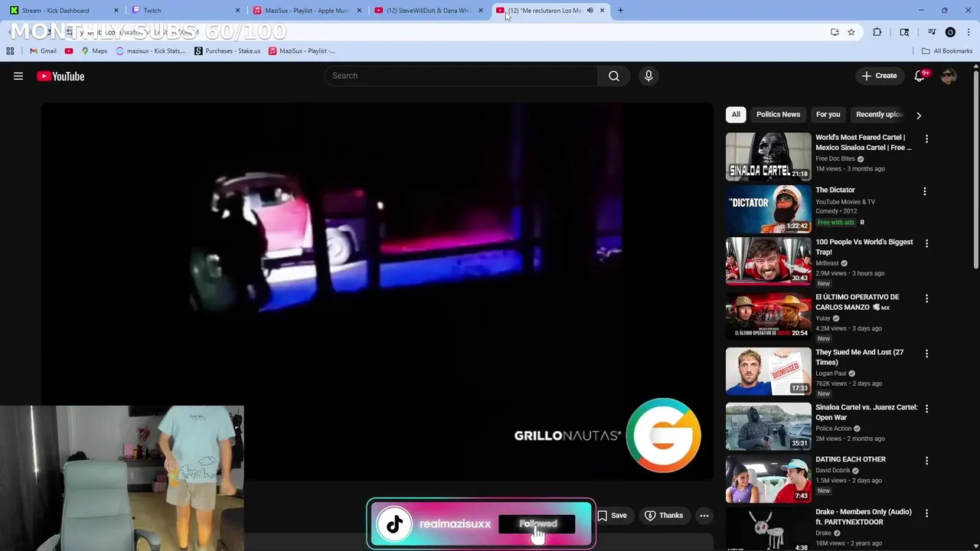Click the install app icon in address bar
980x551 pixels.
pos(835,32)
